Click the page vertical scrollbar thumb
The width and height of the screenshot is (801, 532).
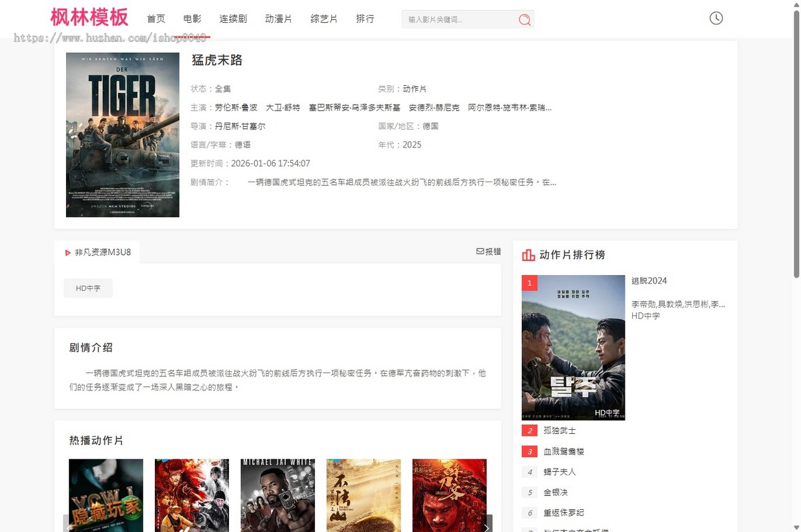tap(796, 144)
